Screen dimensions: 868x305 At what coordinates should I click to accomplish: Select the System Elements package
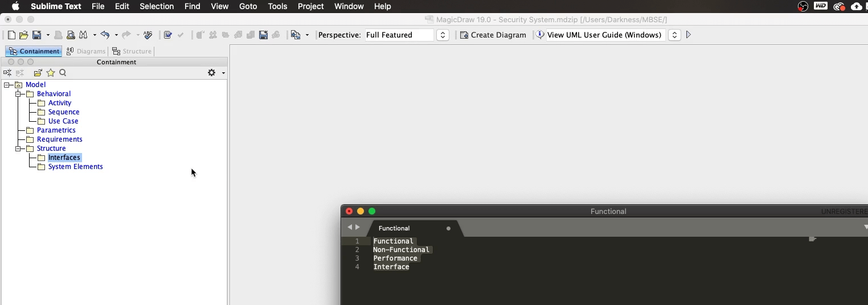coord(75,167)
